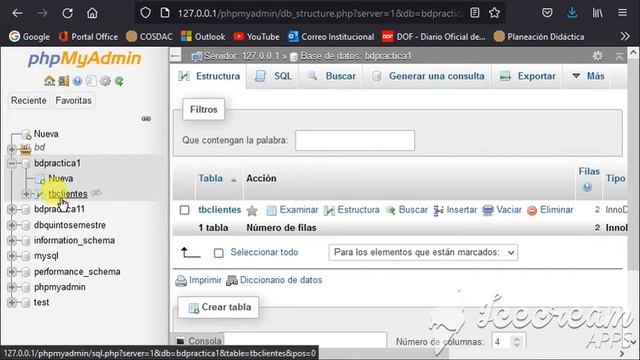Hide the navigation panel arrow button
Image resolution: width=640 pixels, height=360 pixels.
[176, 56]
